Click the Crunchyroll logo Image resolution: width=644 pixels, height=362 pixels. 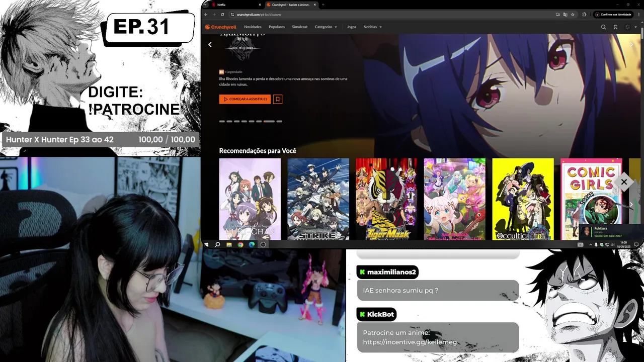pos(220,27)
